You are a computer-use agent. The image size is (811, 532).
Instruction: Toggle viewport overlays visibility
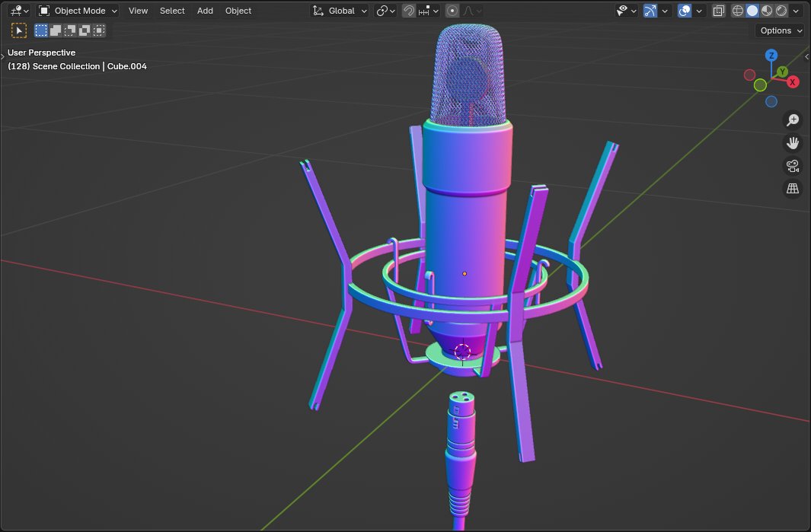(683, 11)
